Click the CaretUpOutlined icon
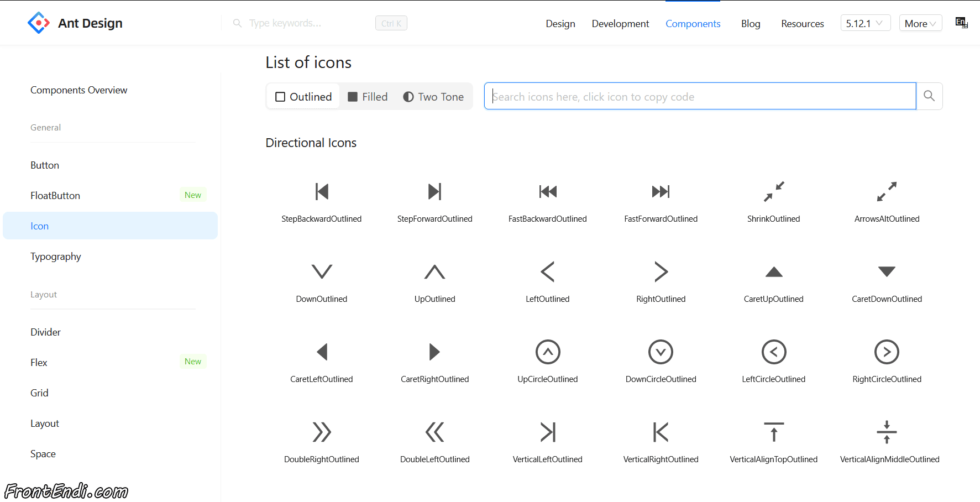The image size is (980, 502). pos(773,272)
